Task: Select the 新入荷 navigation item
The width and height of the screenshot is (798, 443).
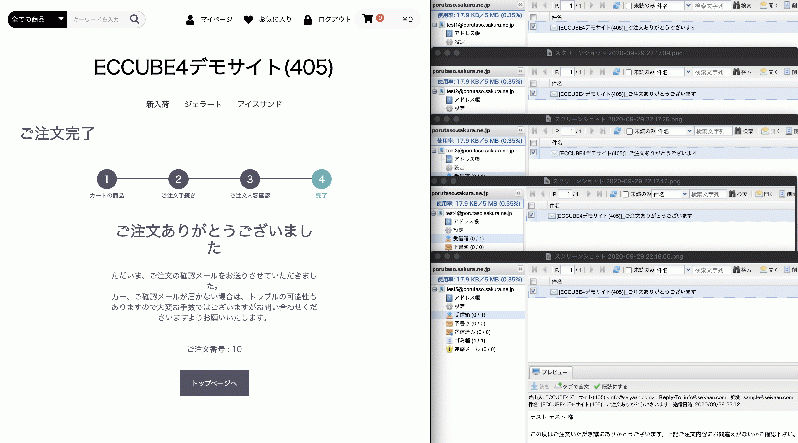Action: point(157,104)
